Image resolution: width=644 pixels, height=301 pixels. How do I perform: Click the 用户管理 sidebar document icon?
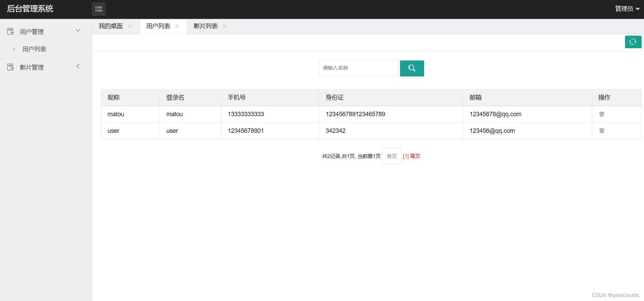point(11,32)
